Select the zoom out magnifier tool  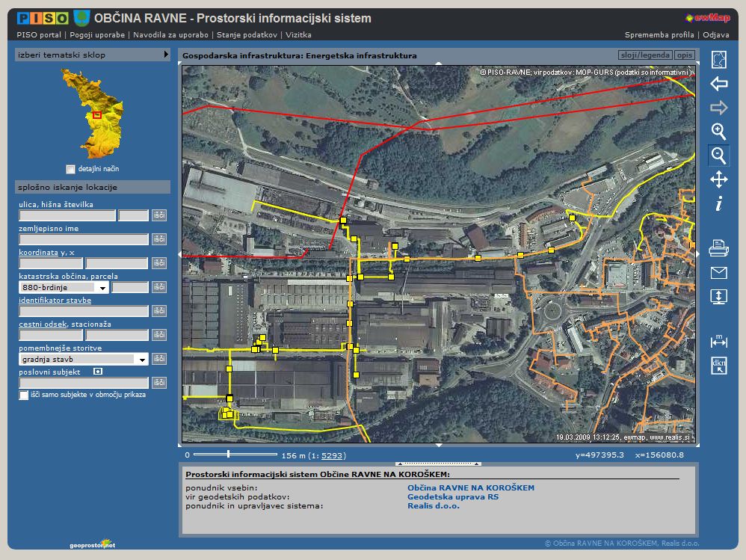(x=718, y=156)
